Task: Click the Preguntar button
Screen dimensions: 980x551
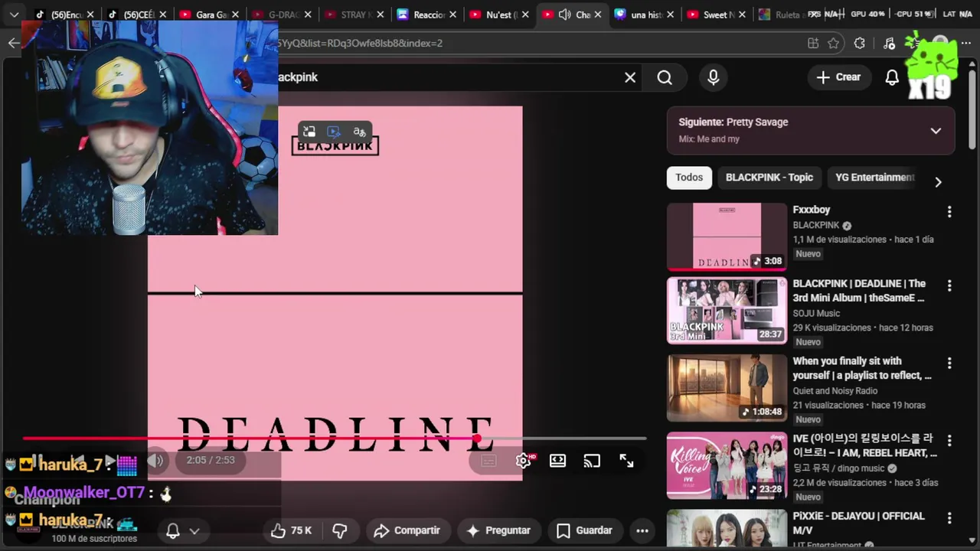Action: click(498, 530)
